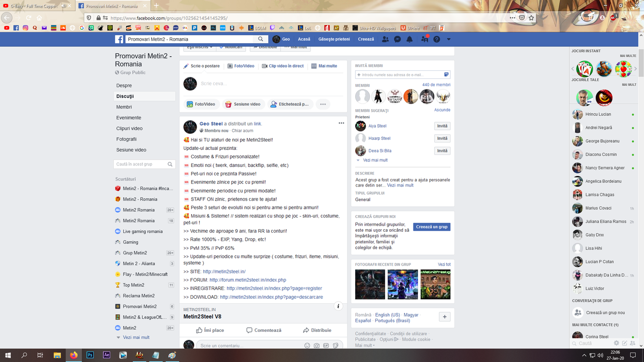Open the three-dot menu on Geo Steel's post
Screen dimensions: 644x362
pos(341,123)
